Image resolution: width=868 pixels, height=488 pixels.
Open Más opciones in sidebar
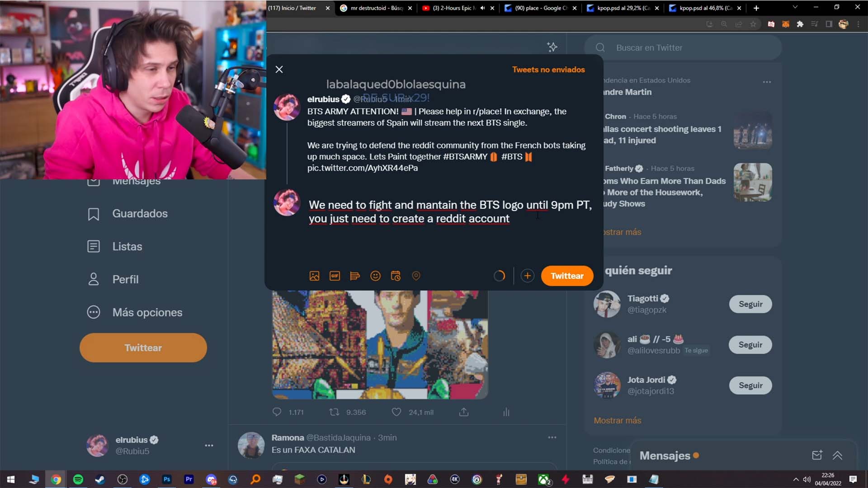(x=135, y=312)
